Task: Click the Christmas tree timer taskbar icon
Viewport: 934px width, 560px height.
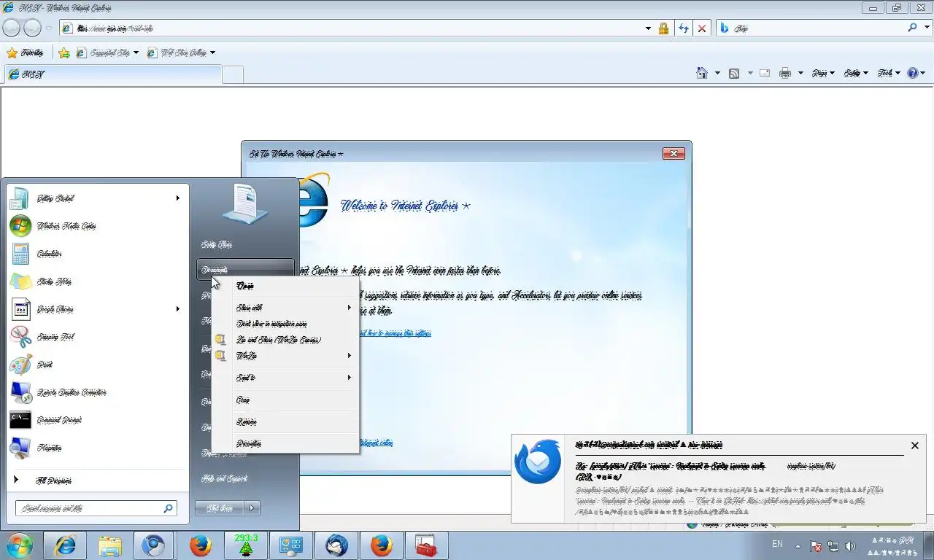Action: tap(247, 545)
